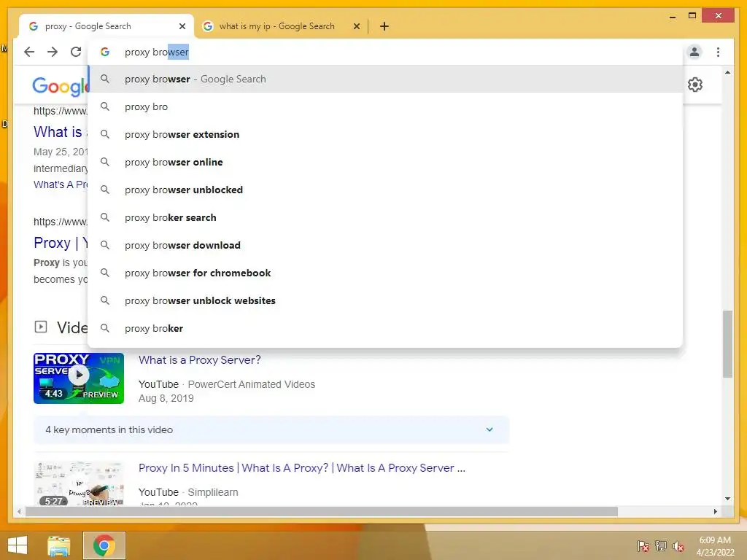Viewport: 747px width, 560px height.
Task: Click the address bar text 'proxy browser'
Action: click(x=157, y=52)
